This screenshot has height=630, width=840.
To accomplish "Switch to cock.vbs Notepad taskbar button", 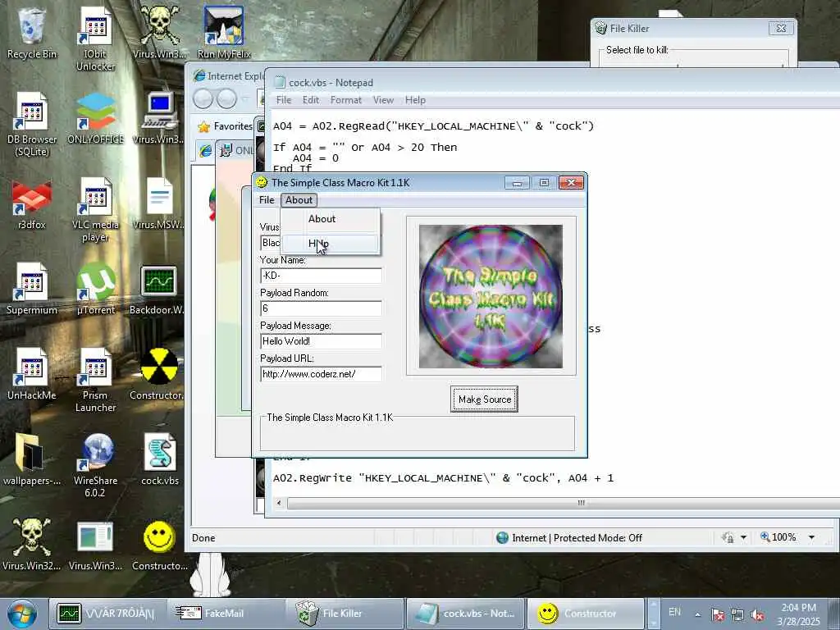I will [464, 614].
